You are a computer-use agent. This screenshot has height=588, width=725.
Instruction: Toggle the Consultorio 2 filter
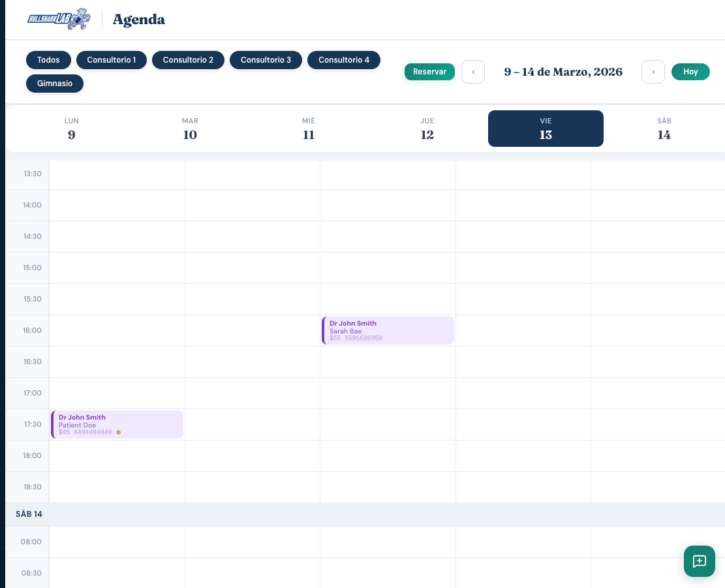coord(188,59)
